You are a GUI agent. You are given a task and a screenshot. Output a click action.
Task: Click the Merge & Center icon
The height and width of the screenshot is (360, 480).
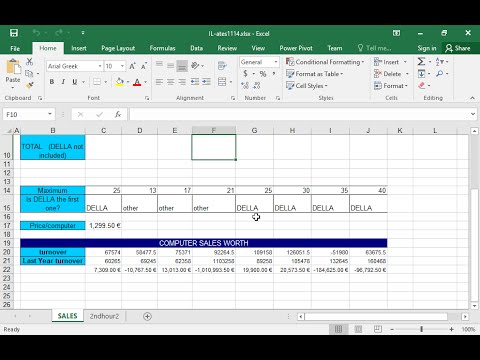pos(222,82)
